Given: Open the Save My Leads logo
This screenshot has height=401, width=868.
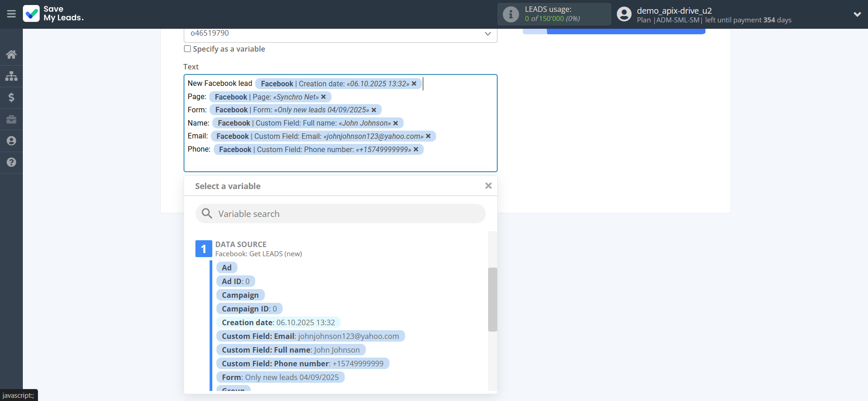Looking at the screenshot, I should point(54,14).
